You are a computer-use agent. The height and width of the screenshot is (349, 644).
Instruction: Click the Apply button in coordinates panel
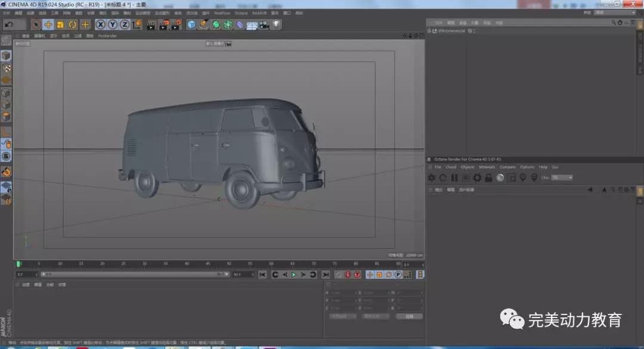[x=409, y=316]
